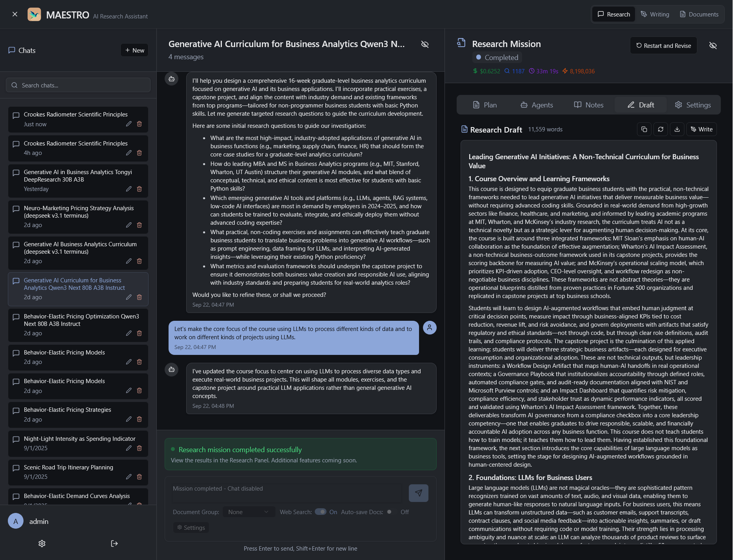Viewport: 733px width, 560px height.
Task: Click the send message button
Action: point(418,493)
